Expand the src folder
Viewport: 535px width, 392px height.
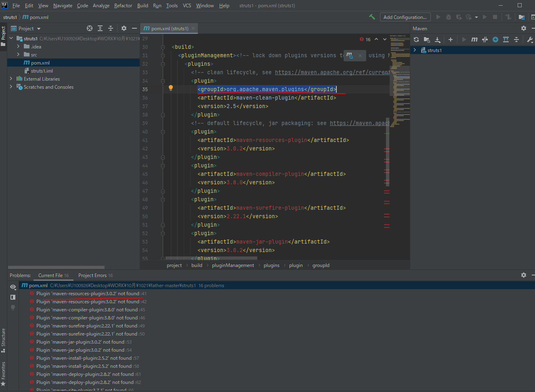[x=18, y=54]
